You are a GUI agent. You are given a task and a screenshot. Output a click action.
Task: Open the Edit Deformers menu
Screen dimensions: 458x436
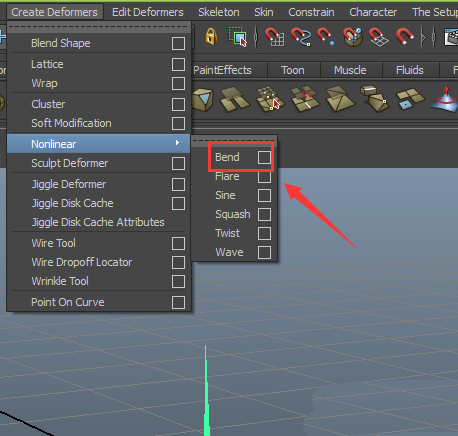pos(148,12)
